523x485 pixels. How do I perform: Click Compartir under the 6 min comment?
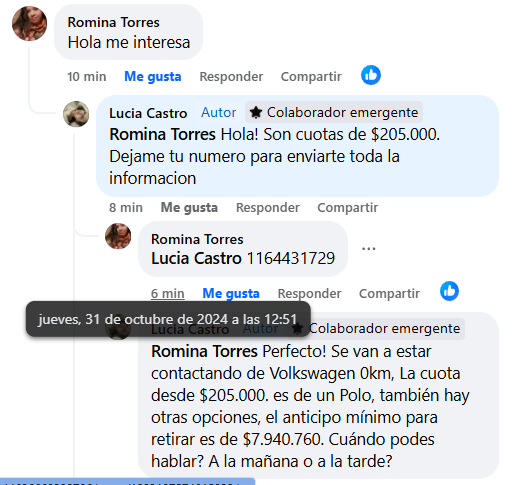(389, 294)
